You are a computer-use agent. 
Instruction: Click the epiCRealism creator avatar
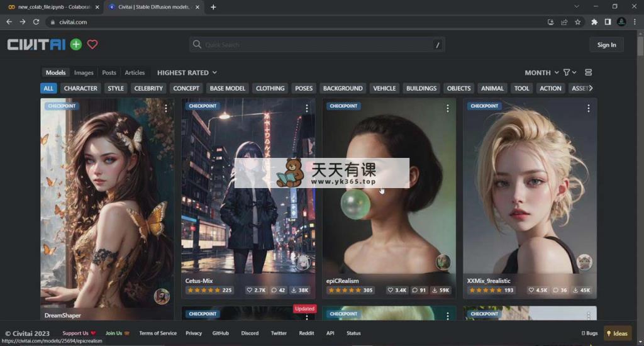click(443, 262)
